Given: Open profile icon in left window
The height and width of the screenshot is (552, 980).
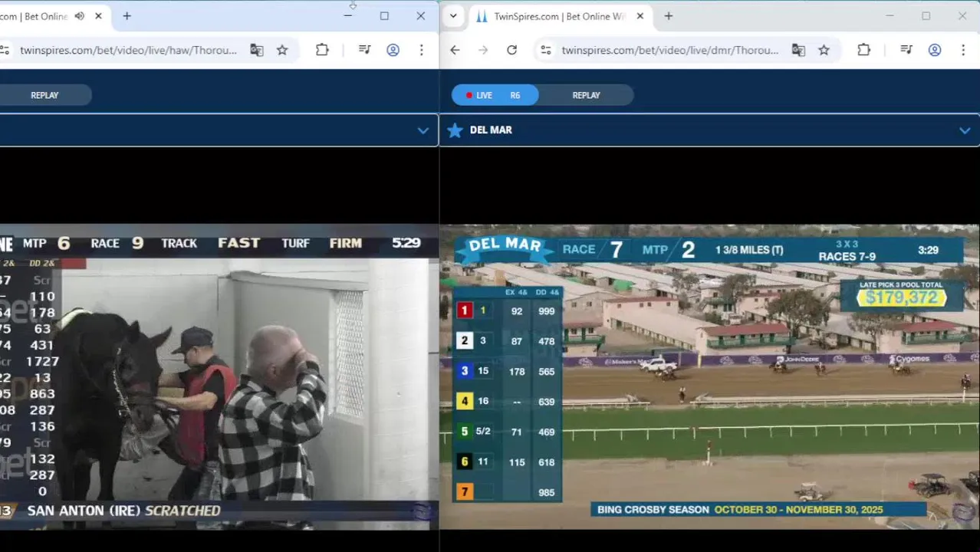Looking at the screenshot, I should [x=393, y=50].
